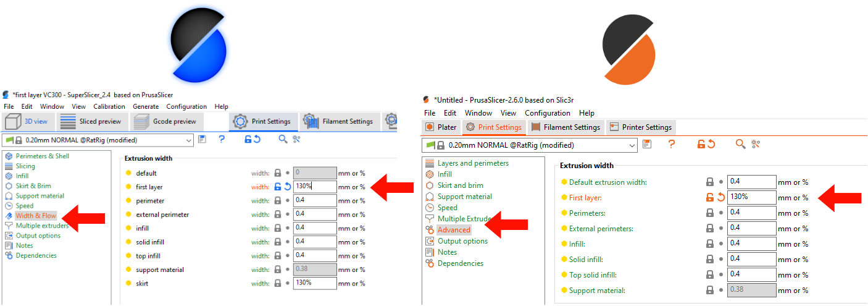Select Advanced in PrusaSlicer sidebar
868x306 pixels.
[454, 230]
